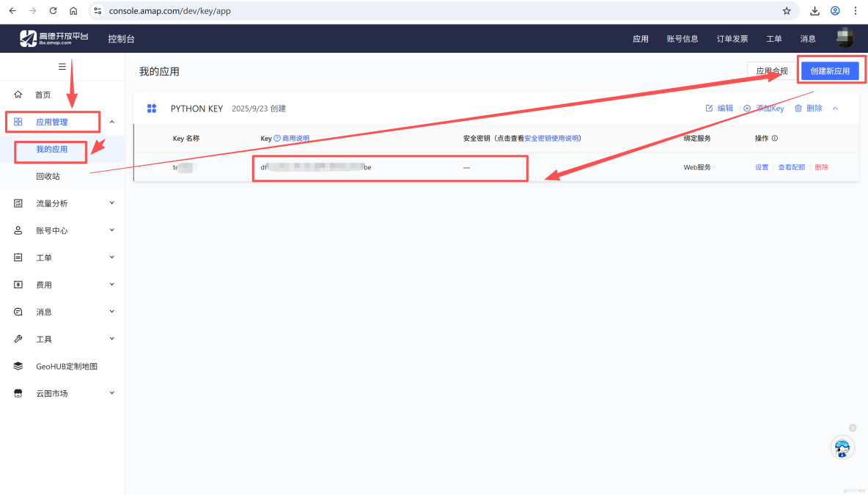
Task: Switch to the 应用 menu item
Action: pyautogui.click(x=640, y=38)
